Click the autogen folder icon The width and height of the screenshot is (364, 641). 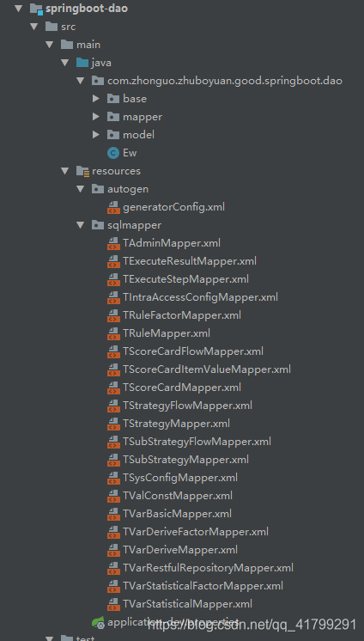(x=98, y=188)
